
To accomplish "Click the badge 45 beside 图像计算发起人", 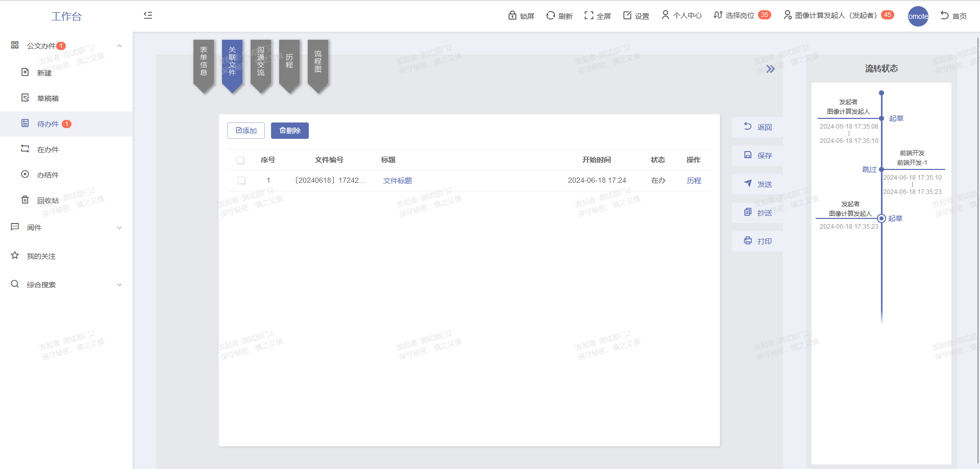I will (888, 15).
